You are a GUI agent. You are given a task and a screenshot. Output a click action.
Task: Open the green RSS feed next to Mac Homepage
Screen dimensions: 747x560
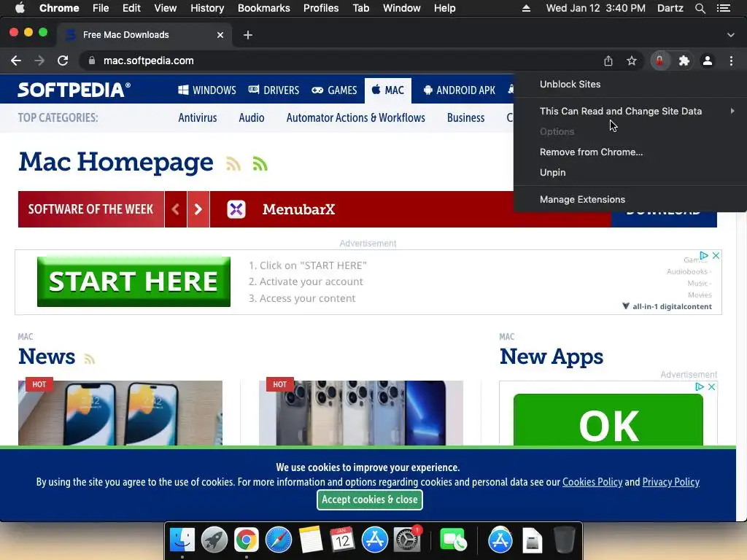[260, 164]
